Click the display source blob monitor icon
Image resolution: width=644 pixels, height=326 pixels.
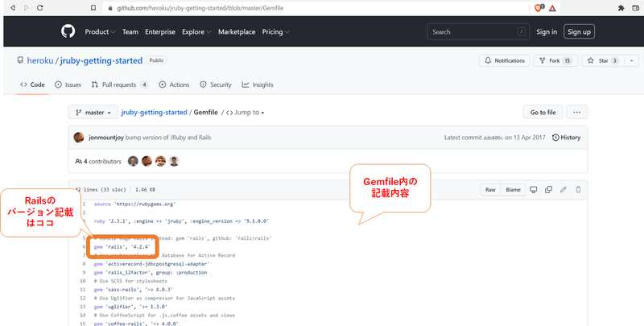(x=534, y=190)
